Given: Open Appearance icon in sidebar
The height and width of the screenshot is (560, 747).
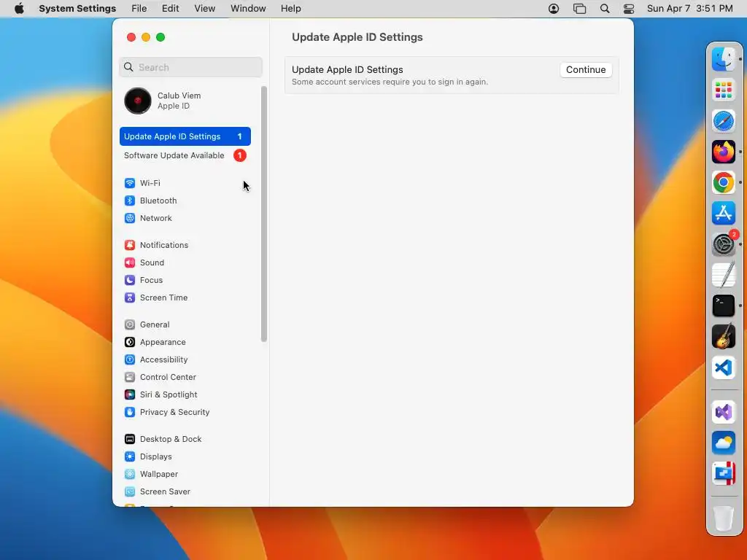Looking at the screenshot, I should 130,342.
